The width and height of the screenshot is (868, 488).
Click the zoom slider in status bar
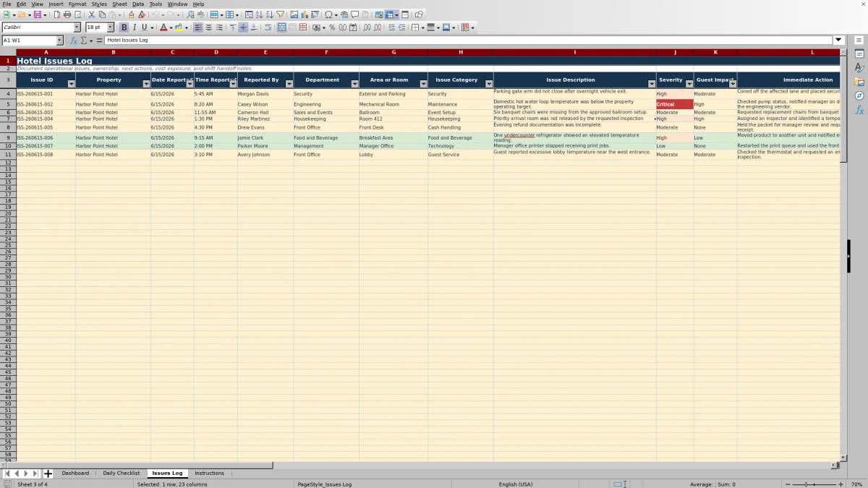tap(814, 484)
